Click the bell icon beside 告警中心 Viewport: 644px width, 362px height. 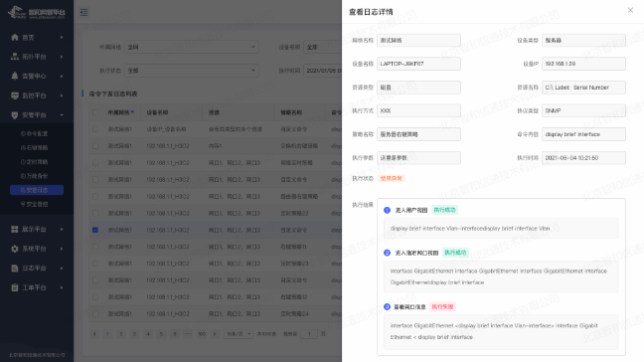15,76
